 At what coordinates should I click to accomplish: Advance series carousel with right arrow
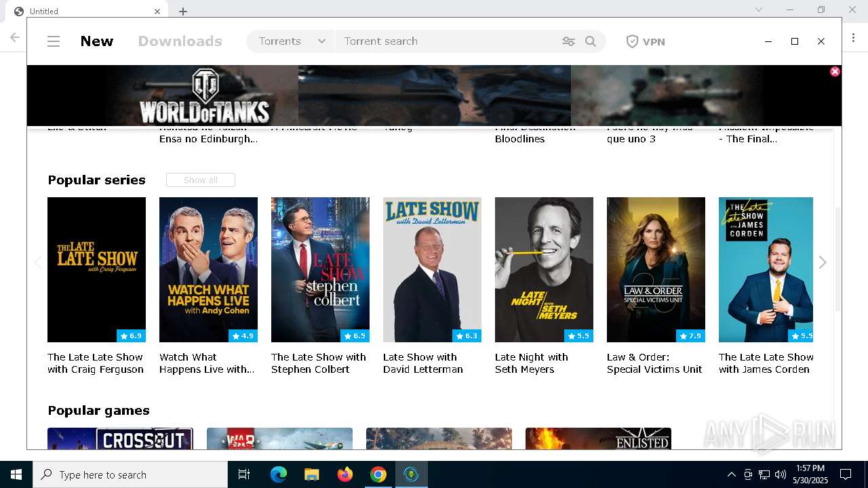(x=823, y=262)
